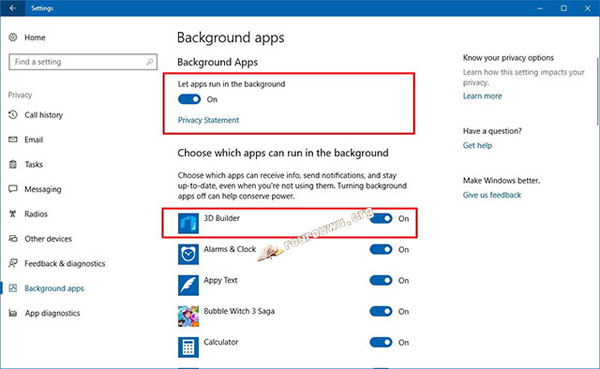Click the Appy Text label
Image resolution: width=600 pixels, height=369 pixels.
220,280
